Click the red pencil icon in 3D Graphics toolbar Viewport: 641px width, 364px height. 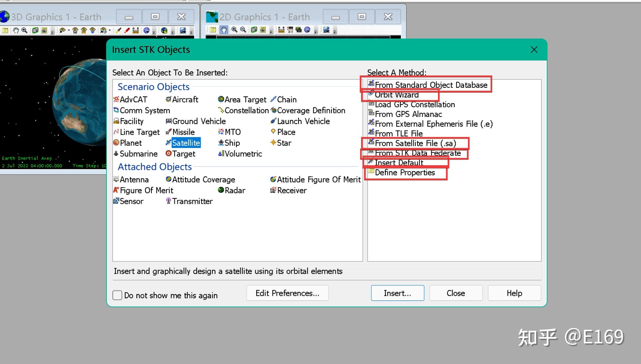(x=127, y=31)
